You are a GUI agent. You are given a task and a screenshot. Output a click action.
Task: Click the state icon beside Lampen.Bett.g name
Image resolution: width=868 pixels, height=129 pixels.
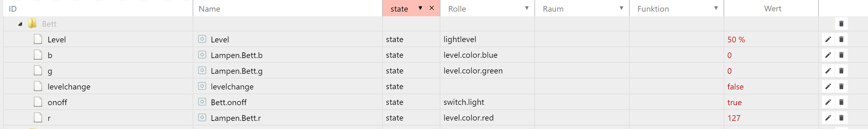pyautogui.click(x=202, y=71)
